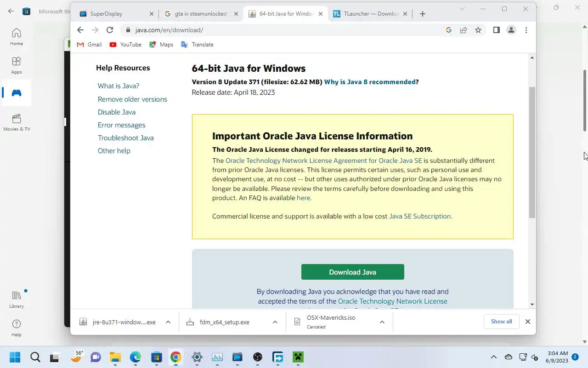
Task: Close the gta iv steamunlocked tab
Action: click(x=236, y=14)
